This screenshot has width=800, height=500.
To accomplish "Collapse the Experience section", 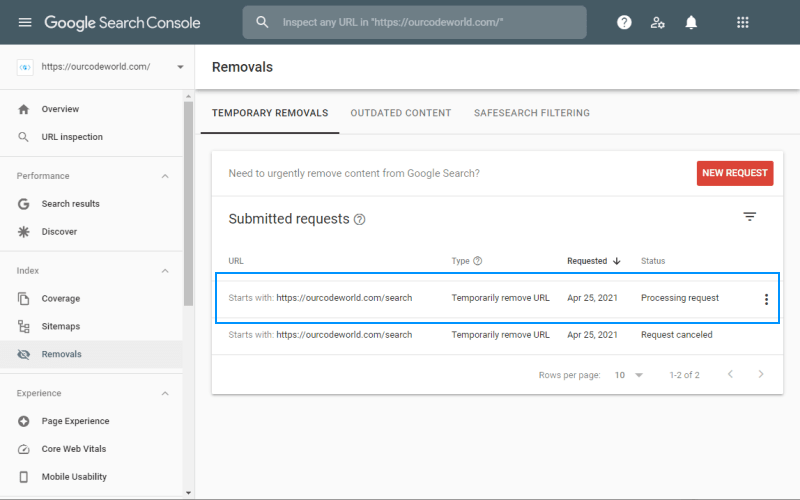I will [166, 393].
